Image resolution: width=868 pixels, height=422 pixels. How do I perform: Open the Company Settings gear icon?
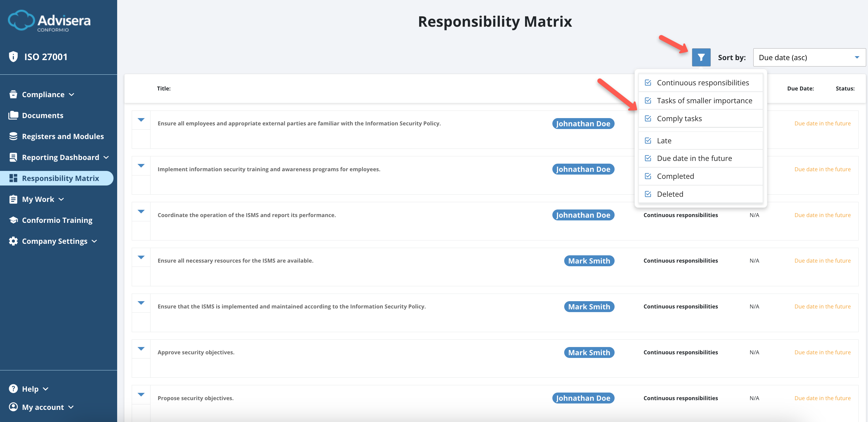coord(13,241)
